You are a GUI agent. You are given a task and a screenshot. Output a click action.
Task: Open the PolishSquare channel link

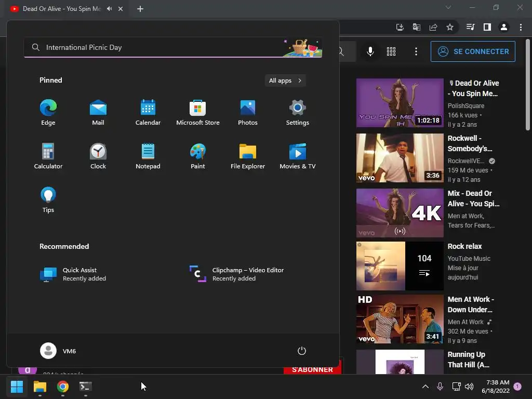(x=466, y=106)
